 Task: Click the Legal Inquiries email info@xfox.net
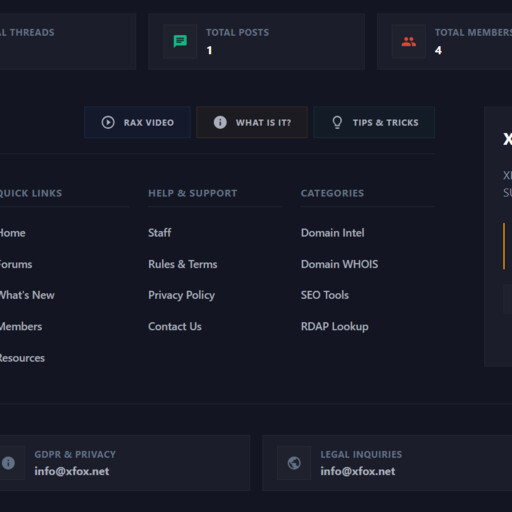[358, 471]
